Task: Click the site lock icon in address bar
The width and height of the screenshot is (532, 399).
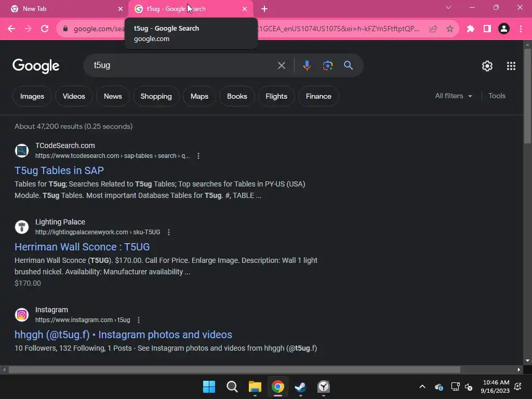Action: (65, 29)
